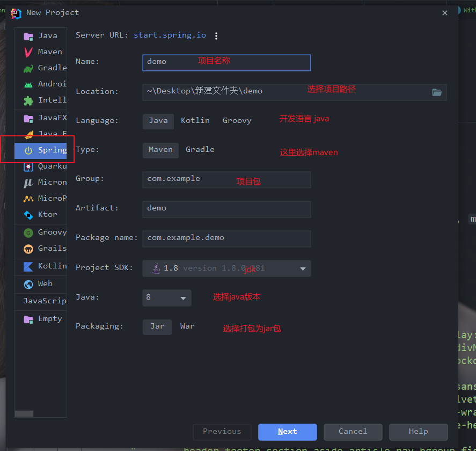Select the Spring Initializr power icon
The height and width of the screenshot is (451, 476).
click(x=28, y=150)
